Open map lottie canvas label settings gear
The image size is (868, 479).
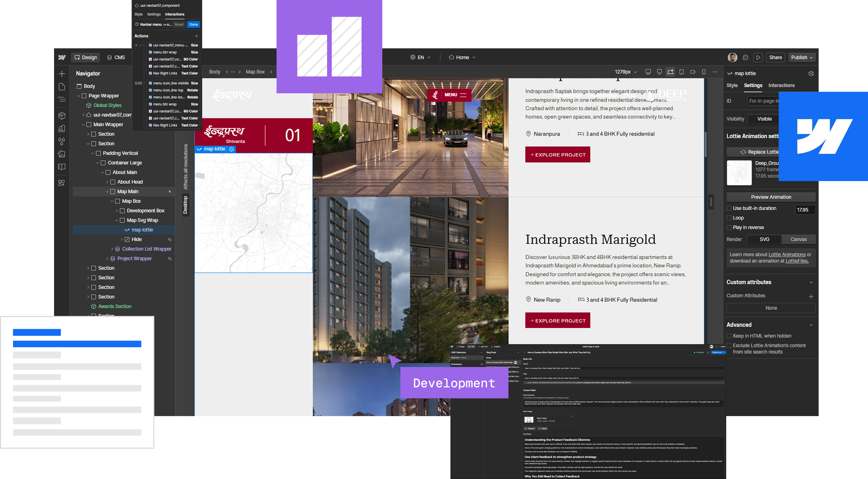(x=231, y=149)
